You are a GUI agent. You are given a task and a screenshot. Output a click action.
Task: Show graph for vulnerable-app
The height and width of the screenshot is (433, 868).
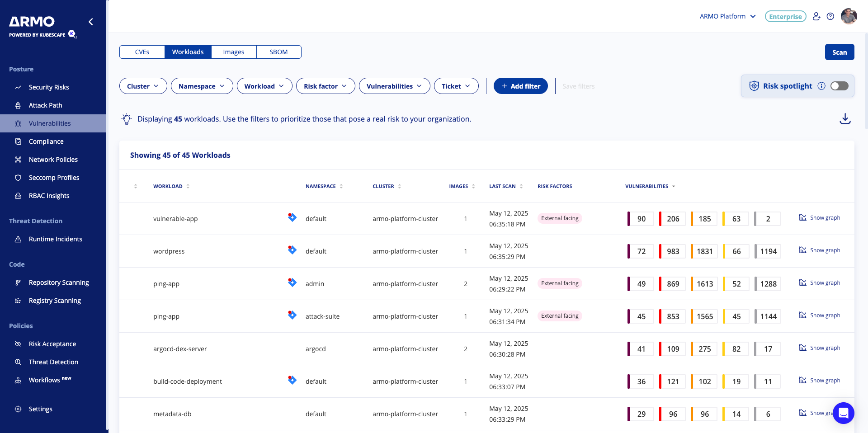coord(820,218)
